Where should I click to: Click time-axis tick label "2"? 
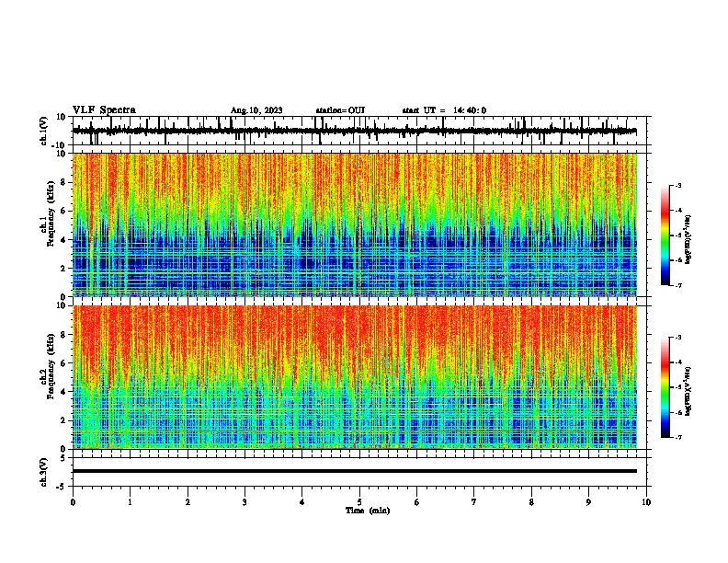click(x=188, y=502)
